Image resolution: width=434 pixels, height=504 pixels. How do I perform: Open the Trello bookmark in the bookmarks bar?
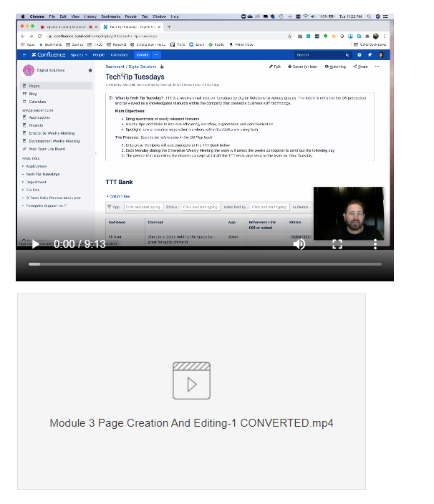coord(178,44)
